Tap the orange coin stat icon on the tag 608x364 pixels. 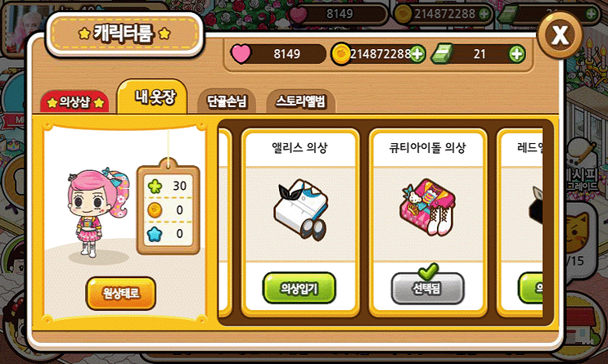pyautogui.click(x=155, y=210)
